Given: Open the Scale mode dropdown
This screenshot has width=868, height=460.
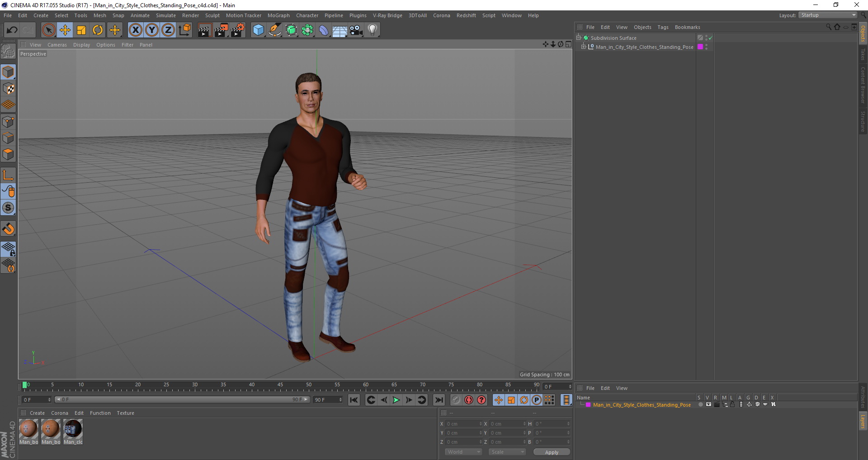Looking at the screenshot, I should point(507,452).
